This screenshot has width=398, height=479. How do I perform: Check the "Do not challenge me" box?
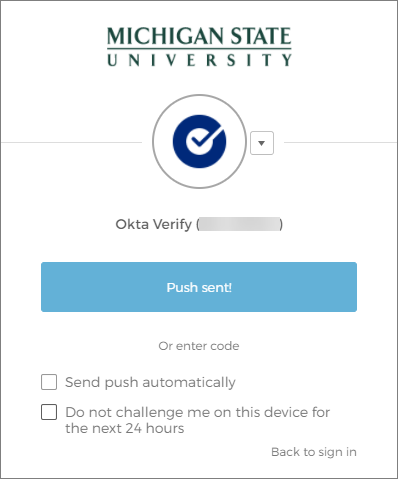pyautogui.click(x=49, y=412)
